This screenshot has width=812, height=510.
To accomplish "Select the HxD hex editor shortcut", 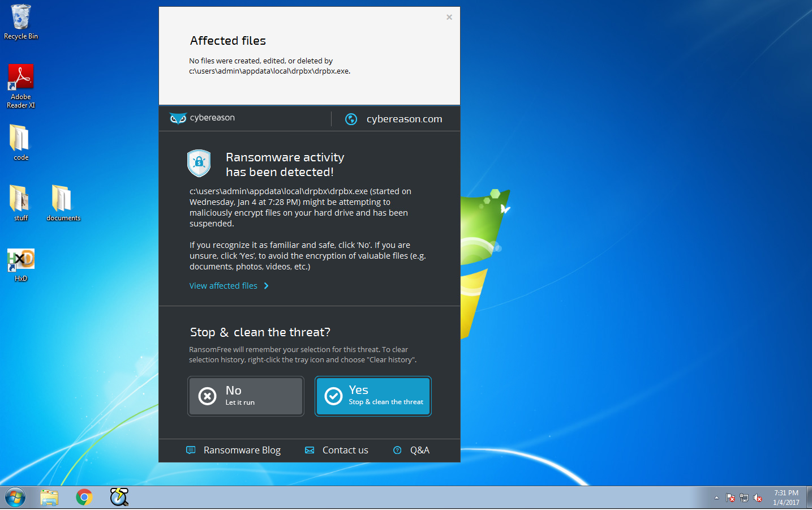I will 21,265.
